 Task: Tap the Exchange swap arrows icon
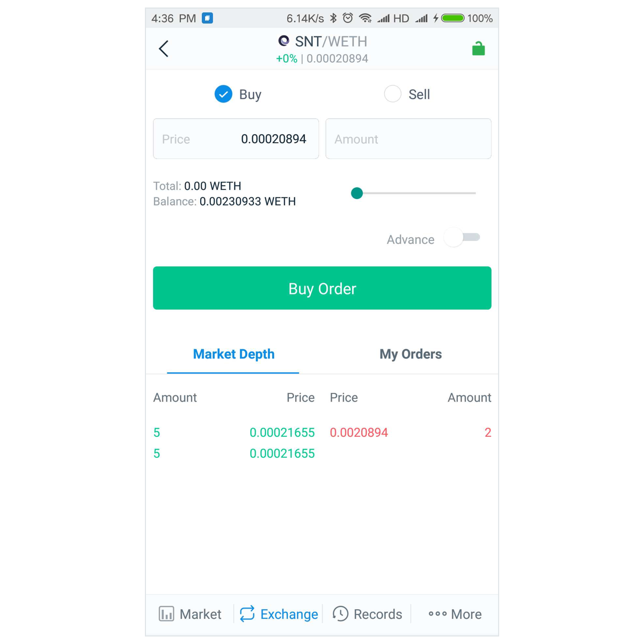point(247,614)
